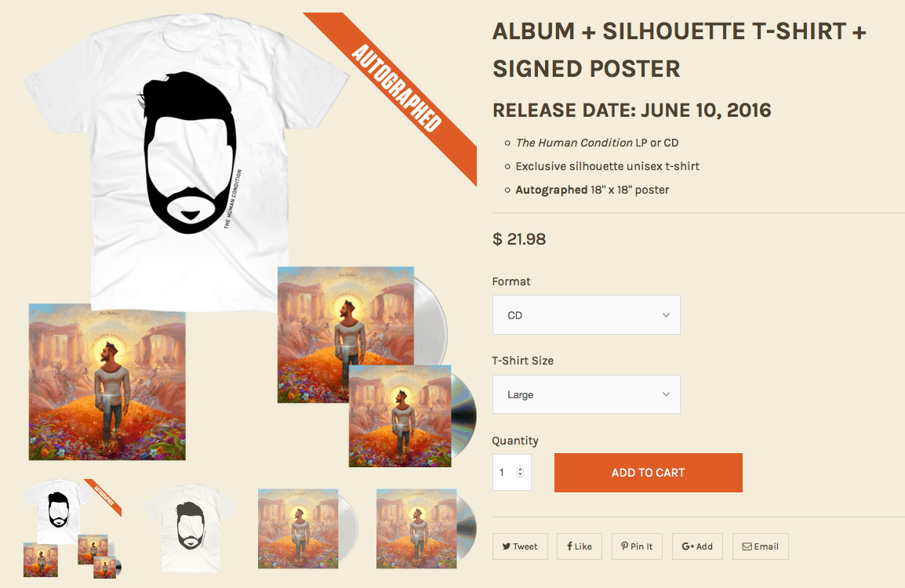
Task: Click the quantity stepper arrows
Action: point(520,472)
